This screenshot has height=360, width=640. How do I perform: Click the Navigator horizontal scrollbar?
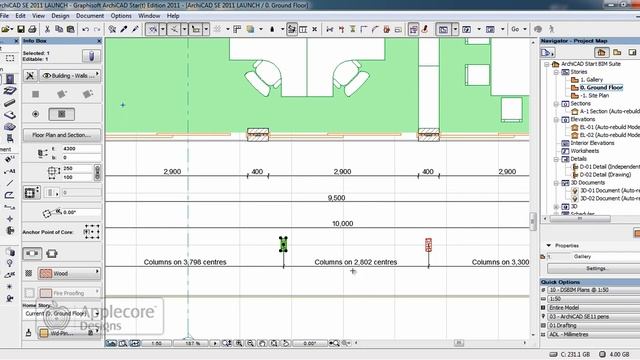580,219
